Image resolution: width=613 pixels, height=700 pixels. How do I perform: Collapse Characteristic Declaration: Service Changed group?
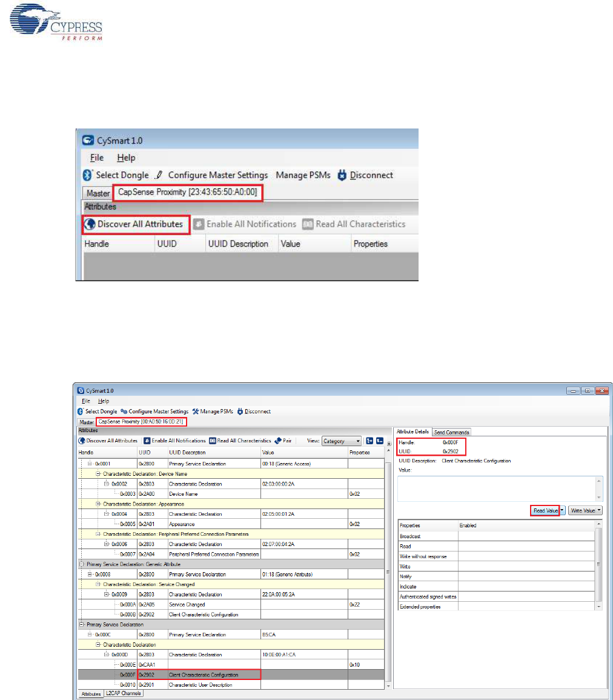coord(98,584)
